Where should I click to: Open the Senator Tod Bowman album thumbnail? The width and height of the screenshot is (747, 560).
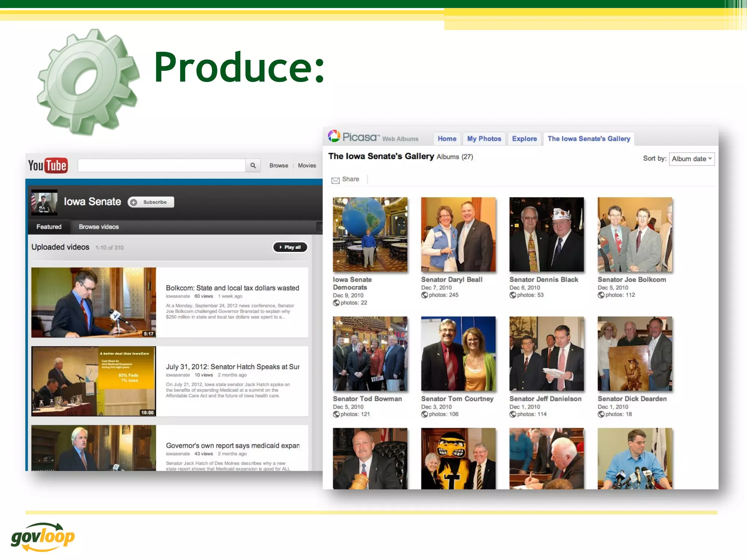[x=370, y=354]
